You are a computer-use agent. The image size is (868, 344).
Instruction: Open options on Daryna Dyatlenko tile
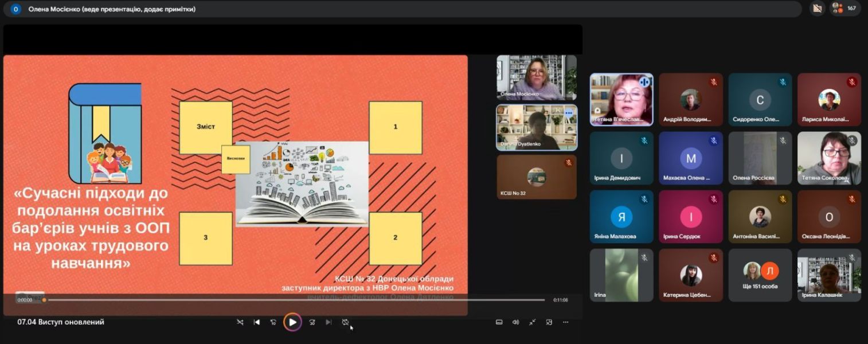tap(569, 113)
